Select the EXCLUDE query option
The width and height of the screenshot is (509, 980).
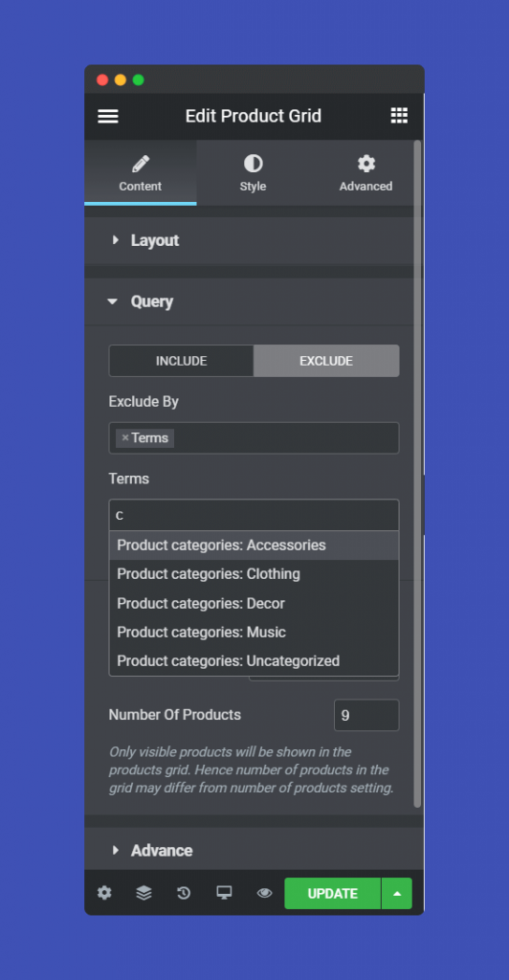click(x=326, y=361)
